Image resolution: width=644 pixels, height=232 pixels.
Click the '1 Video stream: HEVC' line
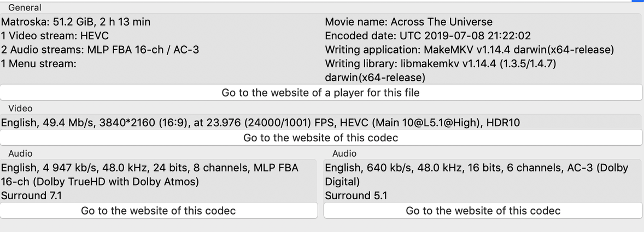pos(55,36)
